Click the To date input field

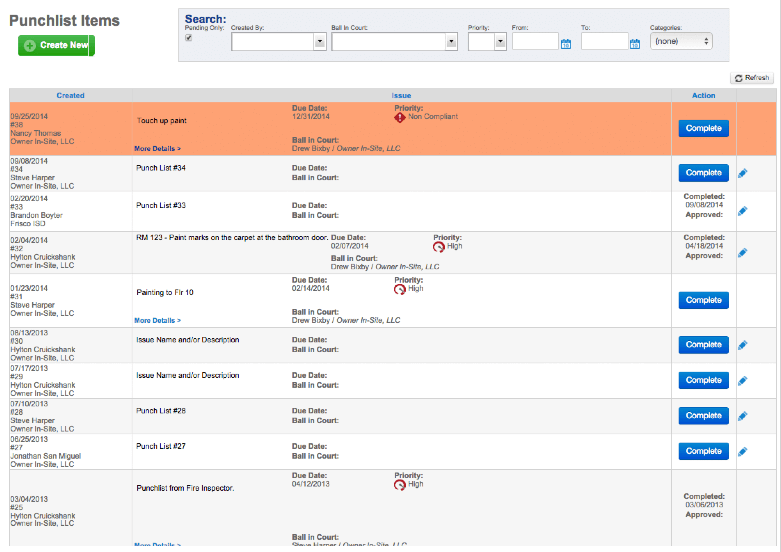pos(604,41)
